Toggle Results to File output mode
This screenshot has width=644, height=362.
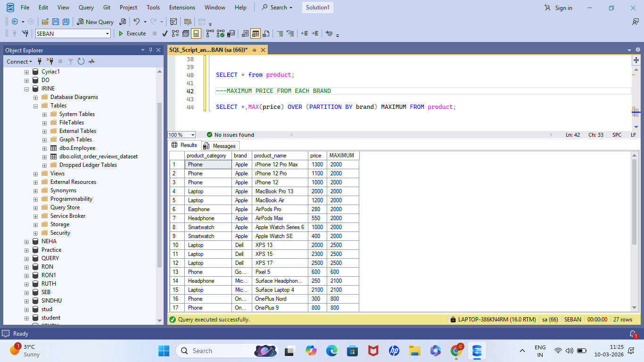pos(266,33)
